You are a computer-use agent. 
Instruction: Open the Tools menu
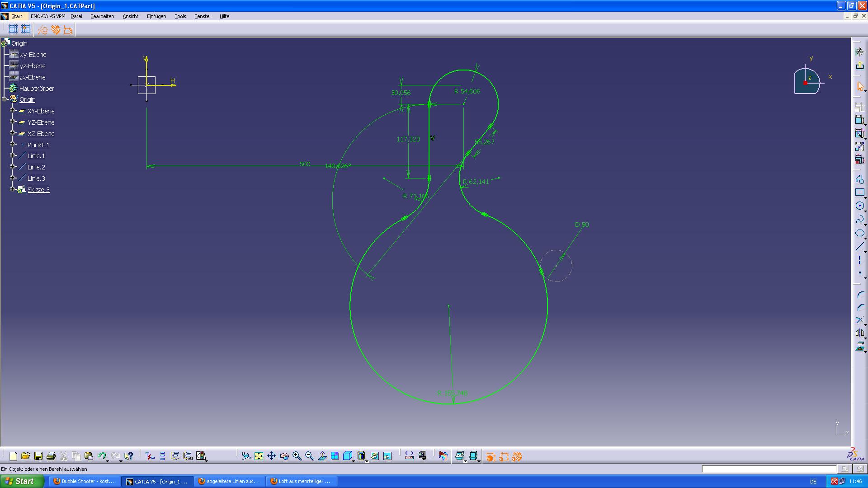pos(180,16)
